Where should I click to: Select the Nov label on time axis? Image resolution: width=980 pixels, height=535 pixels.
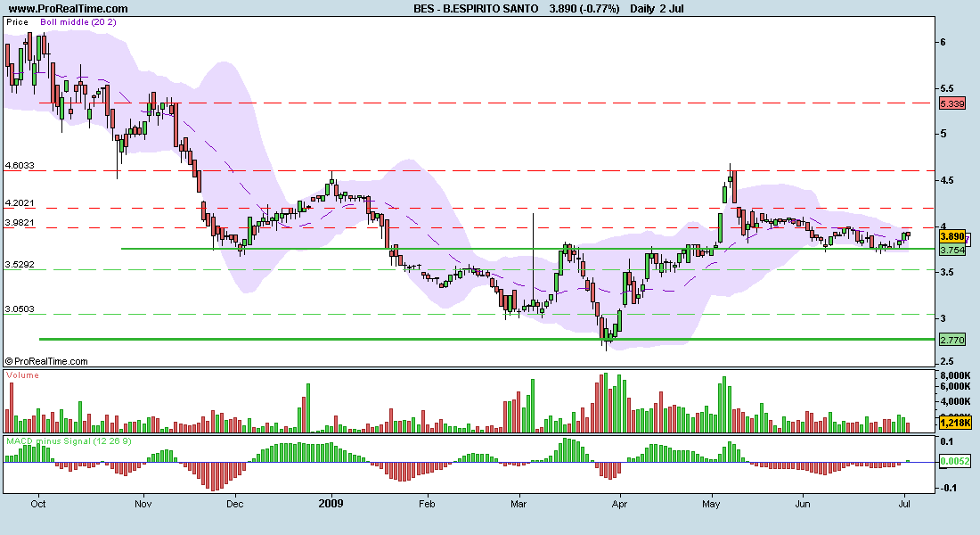pos(143,504)
